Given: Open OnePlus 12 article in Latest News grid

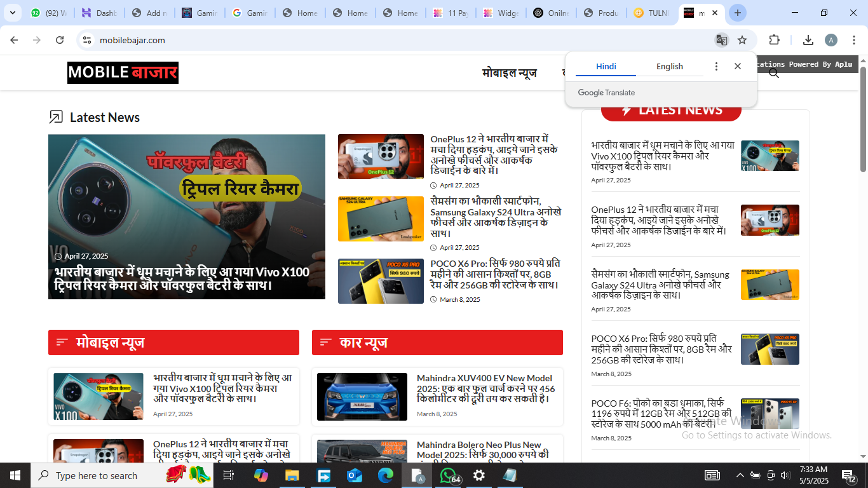Looking at the screenshot, I should pyautogui.click(x=495, y=155).
